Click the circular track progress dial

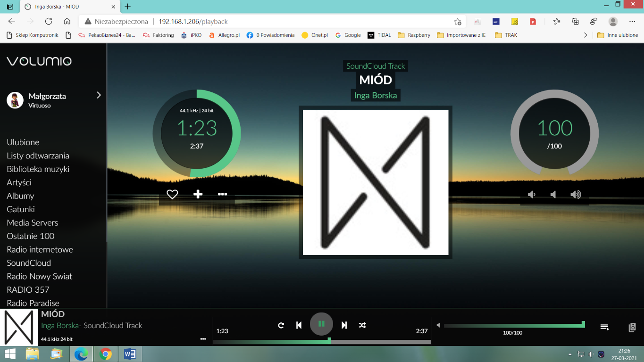click(x=197, y=134)
